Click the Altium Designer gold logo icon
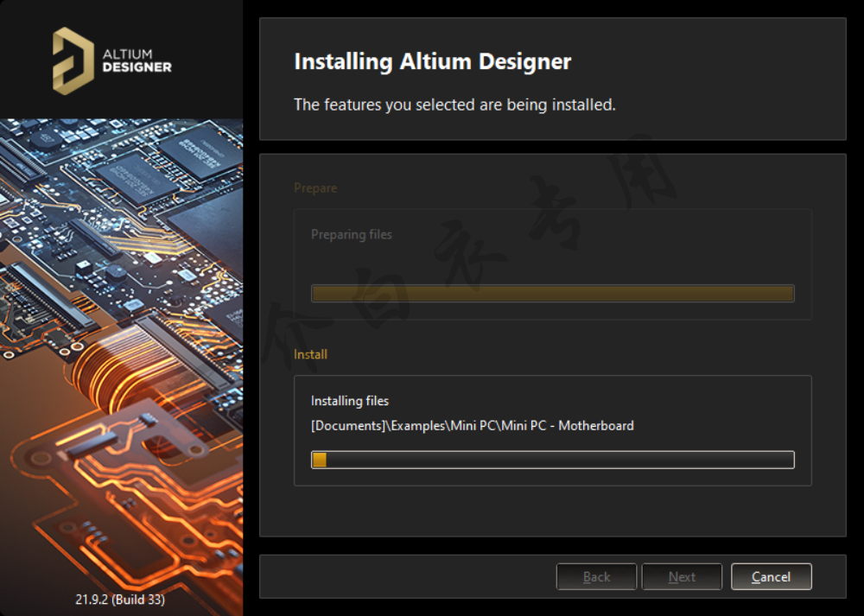The height and width of the screenshot is (616, 864). tap(73, 60)
